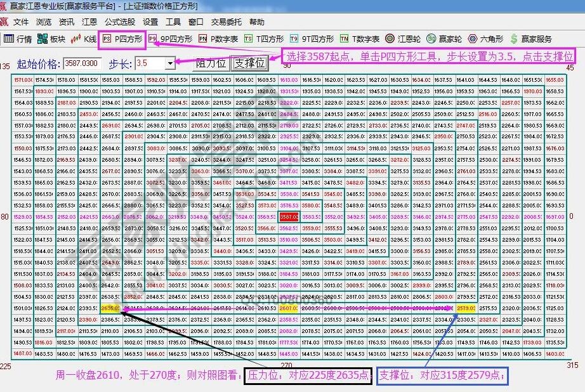Open the 行情 market quotes toolbar icon
This screenshot has width=585, height=392.
pyautogui.click(x=18, y=39)
